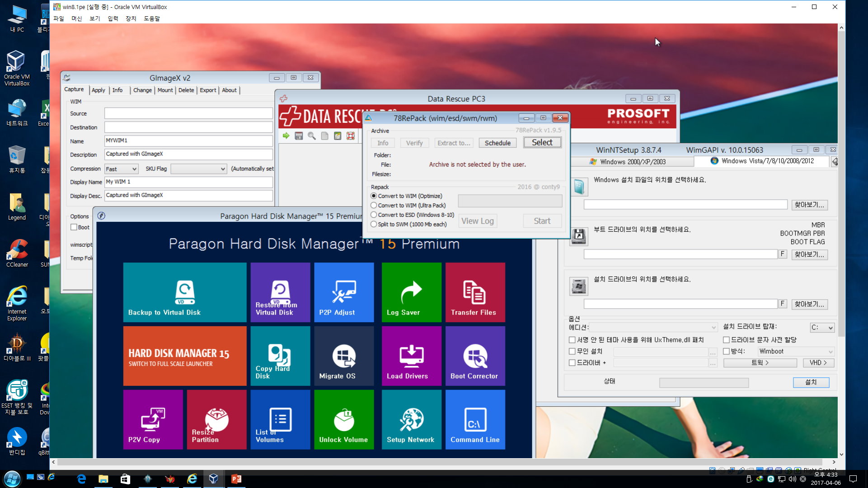Toggle 드라이버 + checkbox
The height and width of the screenshot is (488, 868).
tap(572, 362)
